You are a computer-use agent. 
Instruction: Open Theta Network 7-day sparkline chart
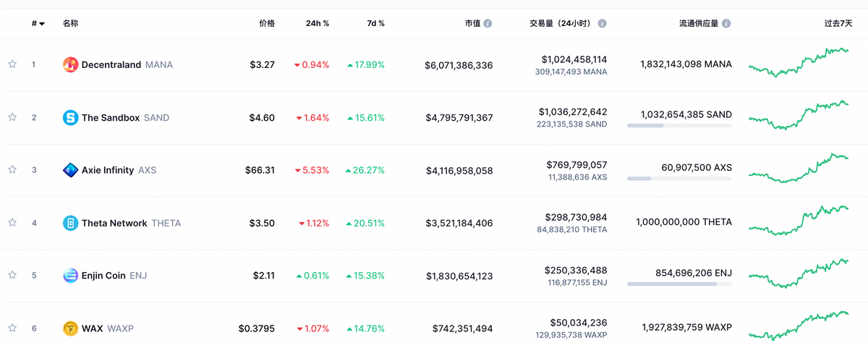pos(799,221)
